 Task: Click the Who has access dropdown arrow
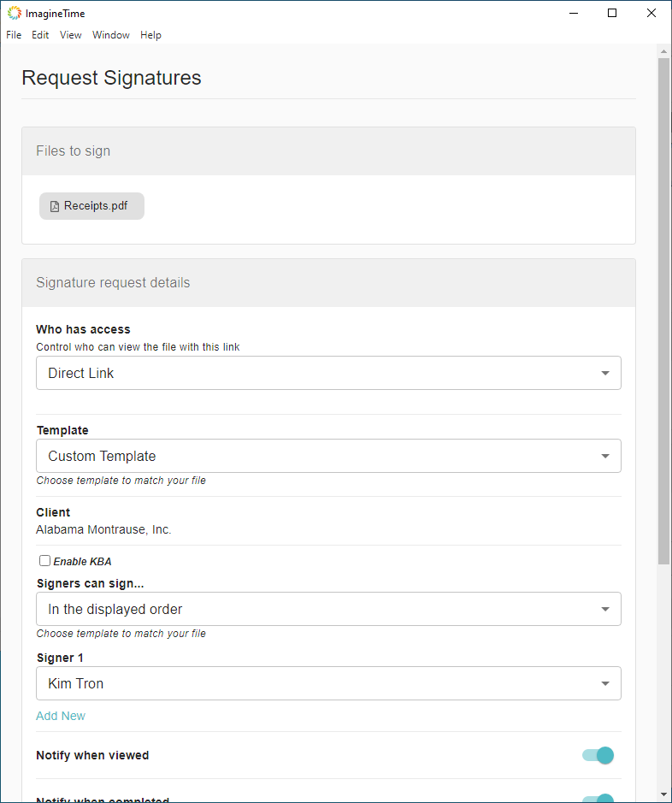[x=605, y=374]
